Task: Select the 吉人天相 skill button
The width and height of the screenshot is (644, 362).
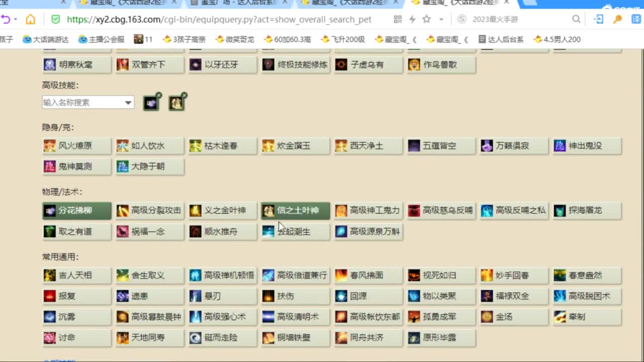Action: [x=76, y=276]
